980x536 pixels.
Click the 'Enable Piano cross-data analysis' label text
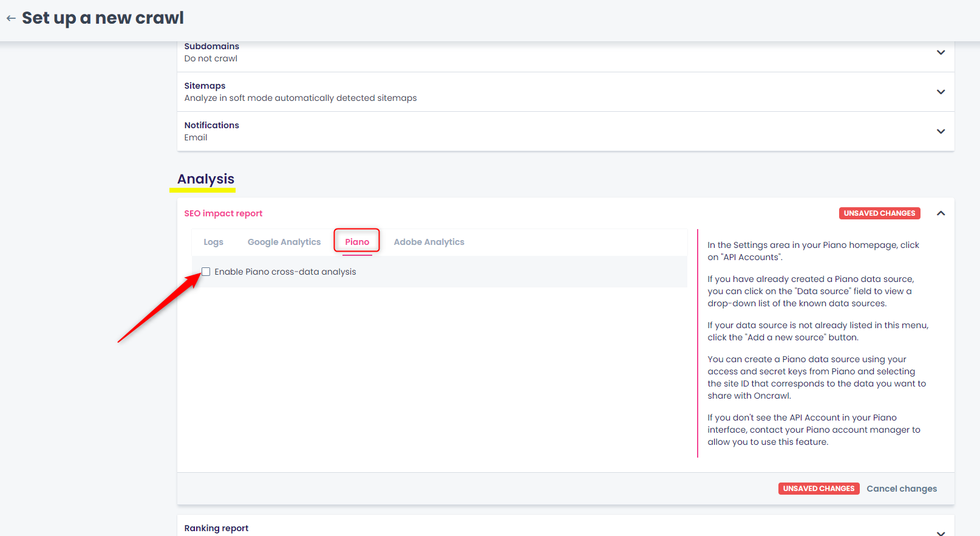click(x=285, y=272)
